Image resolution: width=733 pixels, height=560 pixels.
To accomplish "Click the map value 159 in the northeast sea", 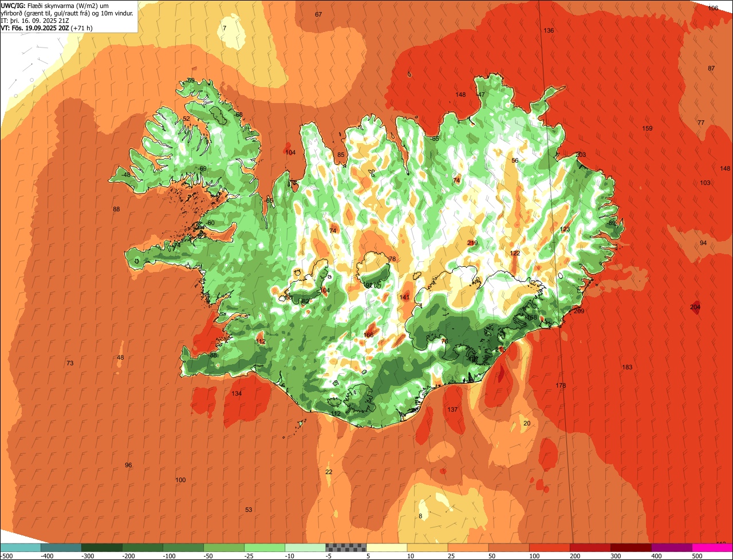I will pos(647,128).
